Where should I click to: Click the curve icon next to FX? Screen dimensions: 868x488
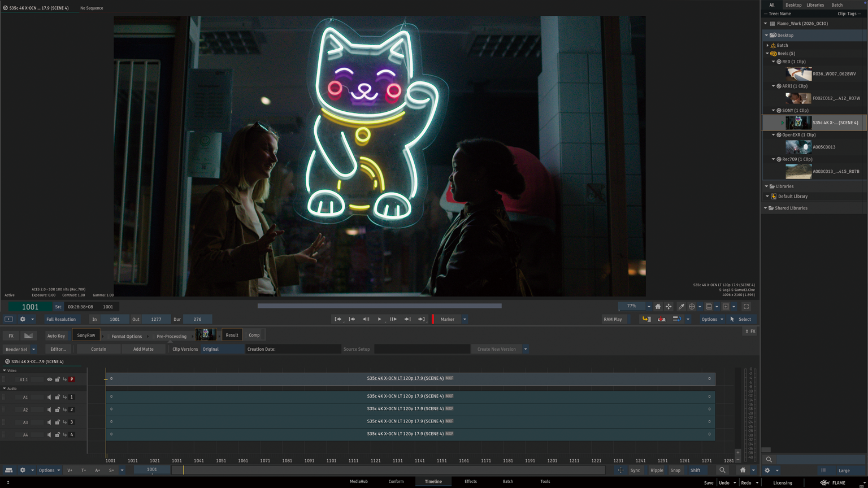pyautogui.click(x=28, y=335)
